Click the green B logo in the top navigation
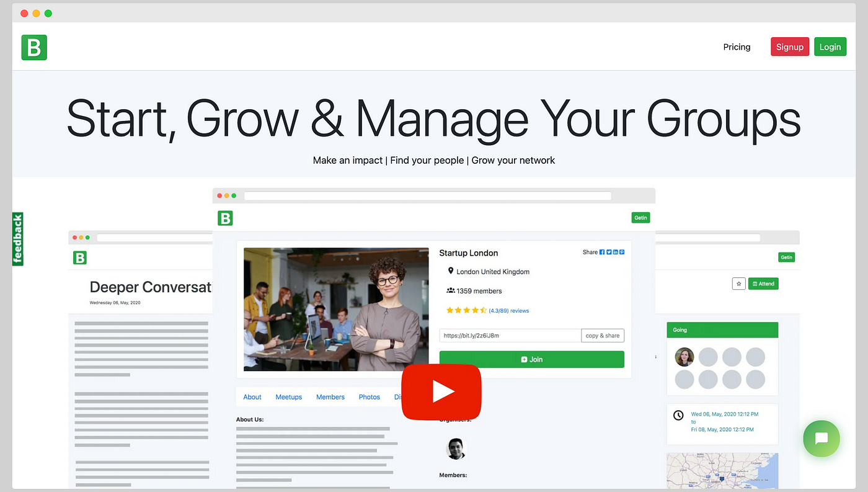This screenshot has width=868, height=492. (34, 47)
